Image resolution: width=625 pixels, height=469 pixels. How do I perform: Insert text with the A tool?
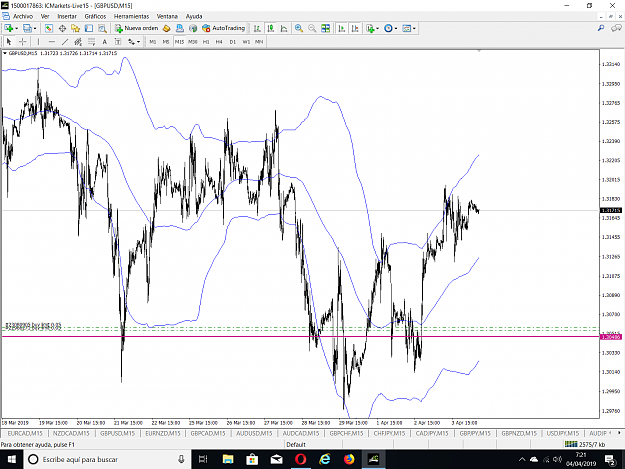(x=104, y=41)
